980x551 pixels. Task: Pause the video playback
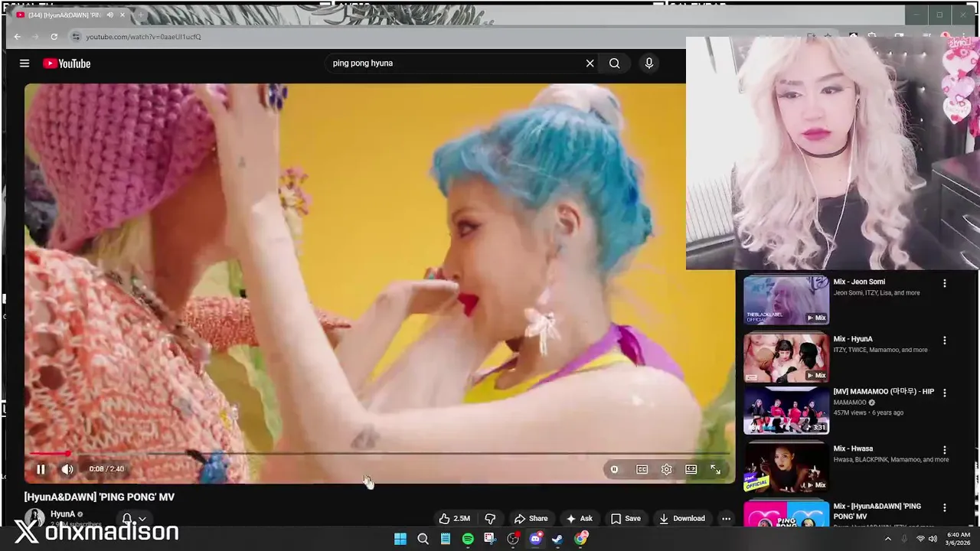point(41,469)
